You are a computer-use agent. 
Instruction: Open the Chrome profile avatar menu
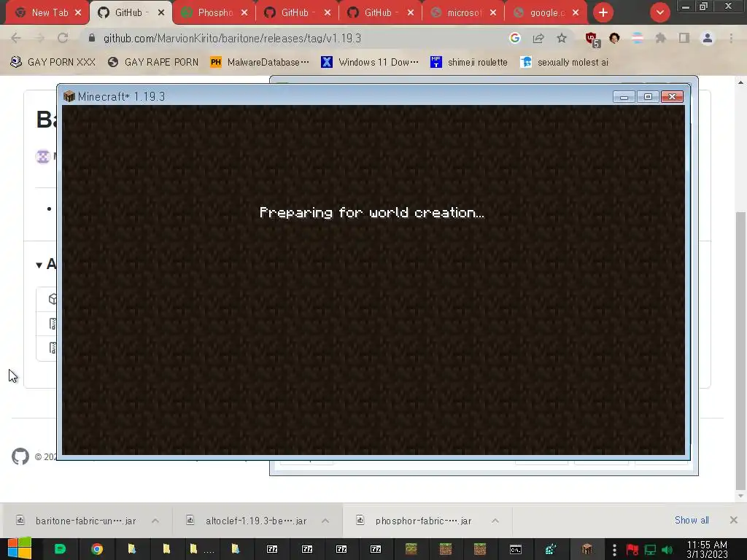click(708, 38)
